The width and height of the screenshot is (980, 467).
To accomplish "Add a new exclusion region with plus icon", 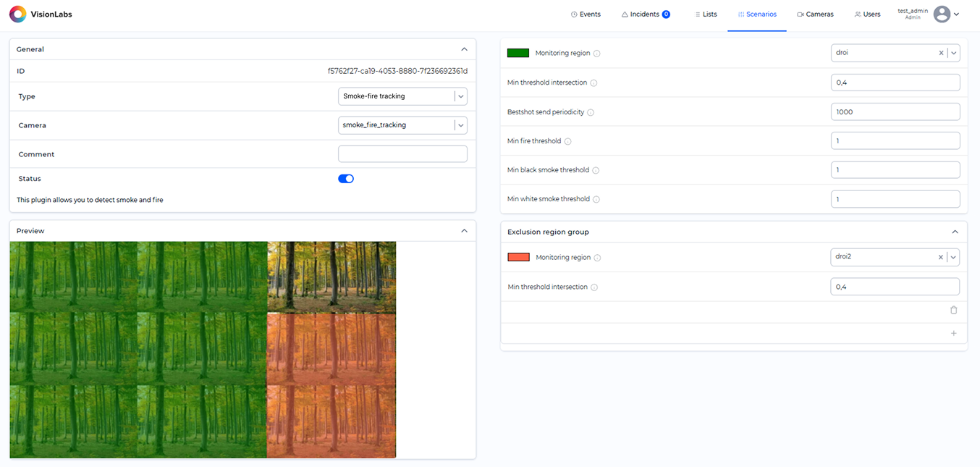I will click(x=954, y=333).
